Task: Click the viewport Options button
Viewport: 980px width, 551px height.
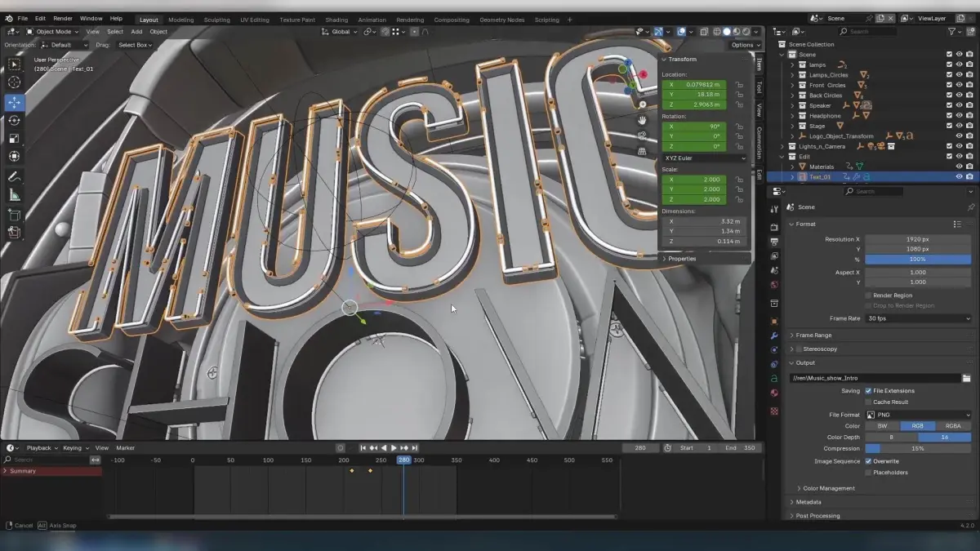Action: (745, 45)
